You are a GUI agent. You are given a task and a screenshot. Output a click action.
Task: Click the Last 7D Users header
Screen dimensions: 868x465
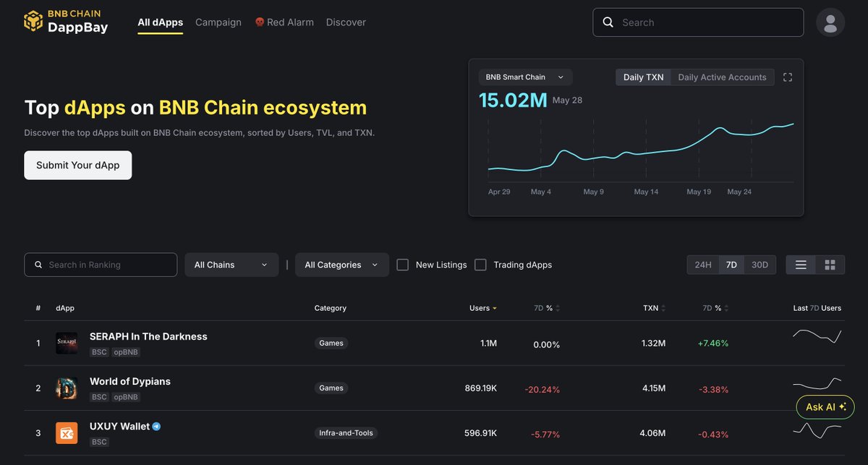[x=817, y=308]
